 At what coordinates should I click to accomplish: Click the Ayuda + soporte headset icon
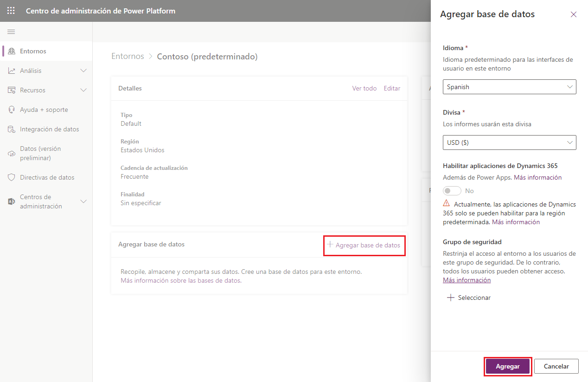12,110
